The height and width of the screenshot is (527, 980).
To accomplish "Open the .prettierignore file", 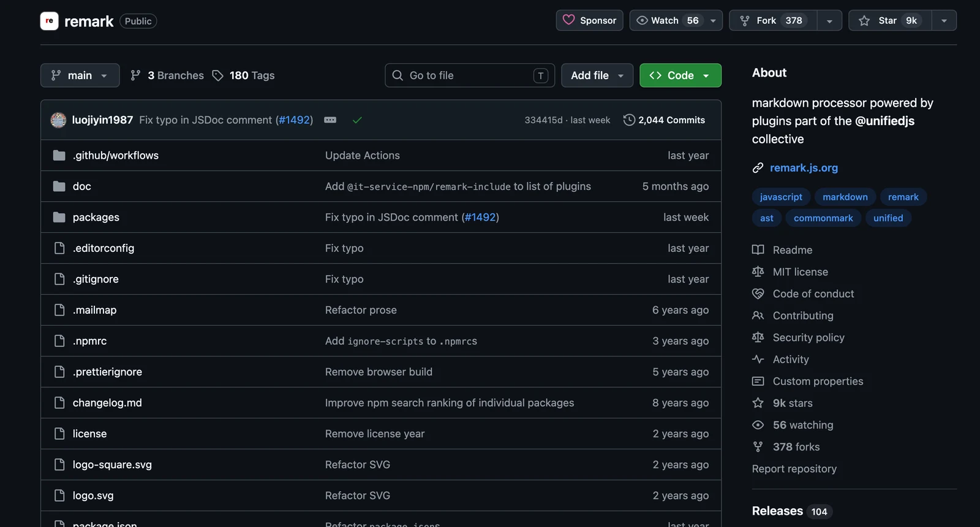I will (x=107, y=372).
